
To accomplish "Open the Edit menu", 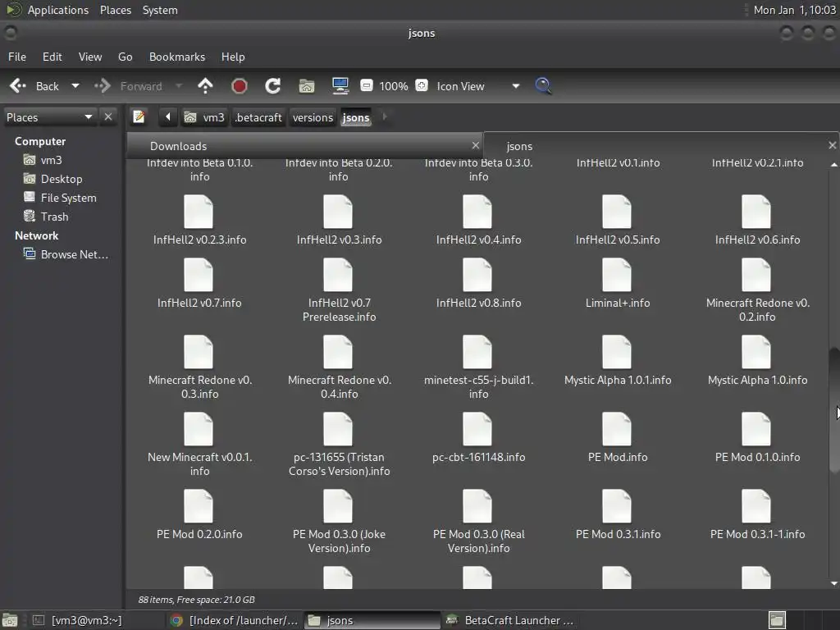I will pyautogui.click(x=52, y=57).
